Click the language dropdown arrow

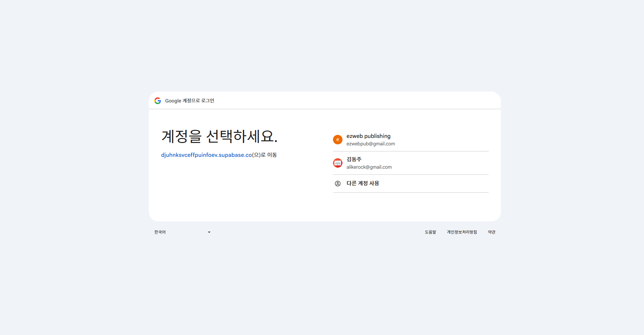click(209, 232)
